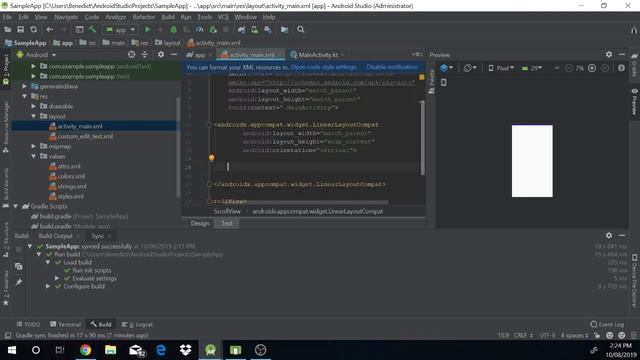Collapse the values folder
640x360 pixels.
[x=34, y=156]
